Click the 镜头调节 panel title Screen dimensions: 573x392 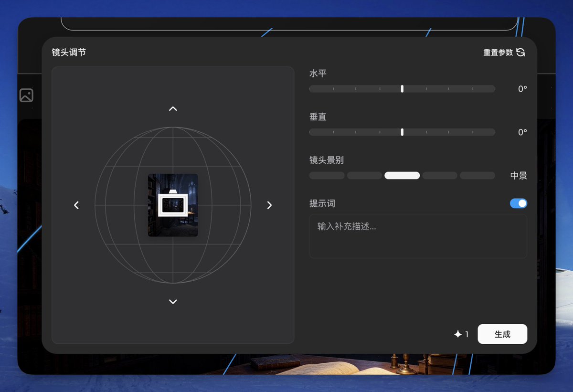coord(69,53)
